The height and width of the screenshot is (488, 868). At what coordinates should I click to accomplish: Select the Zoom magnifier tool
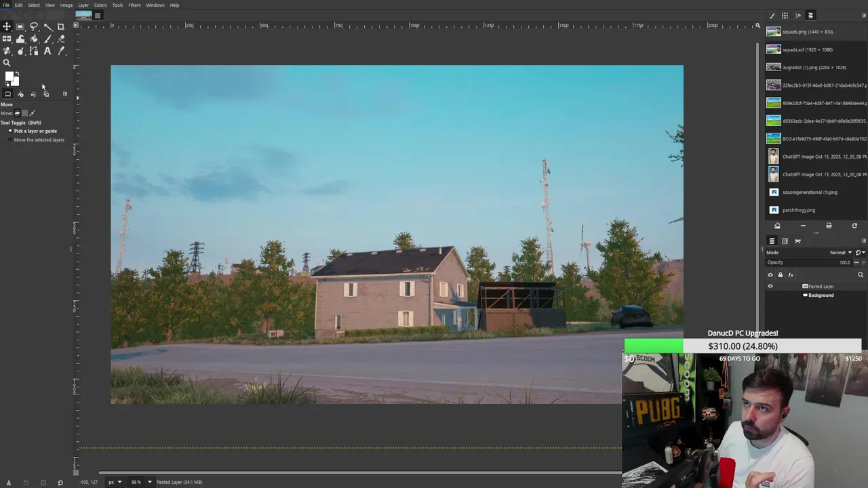click(x=7, y=62)
